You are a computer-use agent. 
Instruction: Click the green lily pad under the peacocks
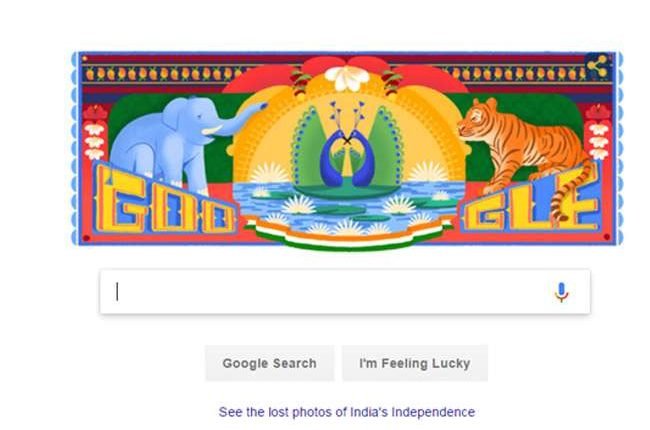[347, 191]
